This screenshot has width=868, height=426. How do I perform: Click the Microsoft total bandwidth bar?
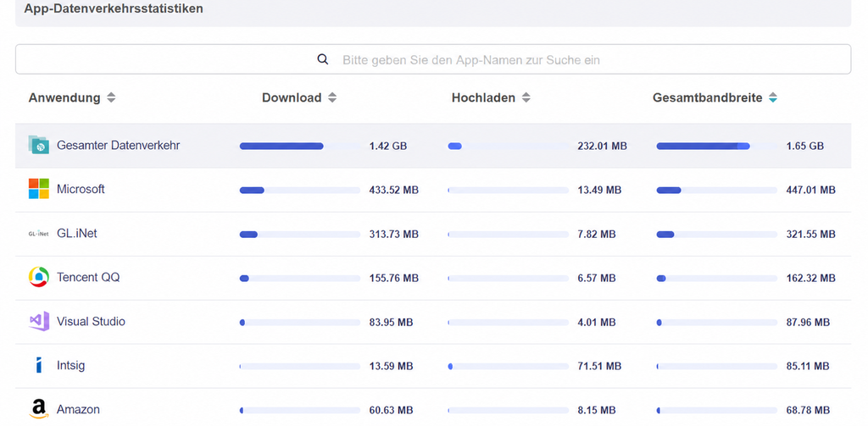(x=717, y=191)
